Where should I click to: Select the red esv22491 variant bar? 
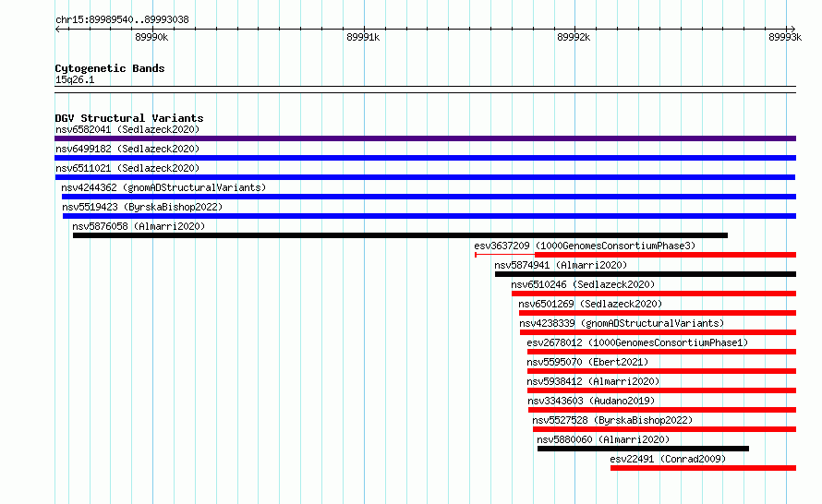(704, 468)
